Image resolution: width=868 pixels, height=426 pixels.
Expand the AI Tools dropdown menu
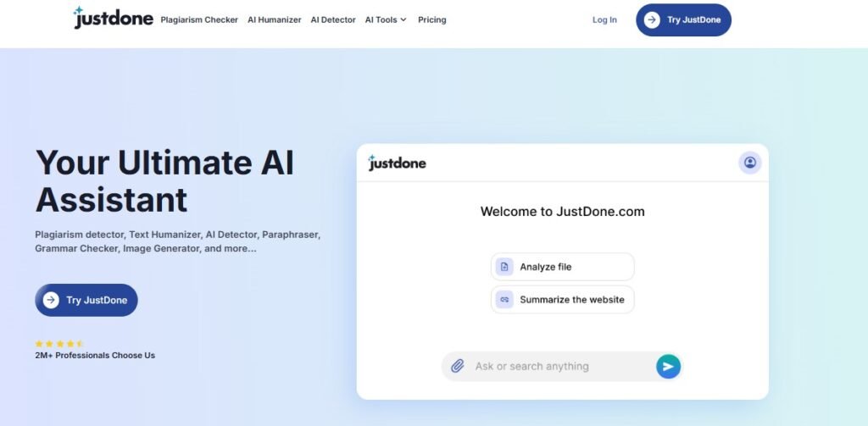(x=386, y=20)
